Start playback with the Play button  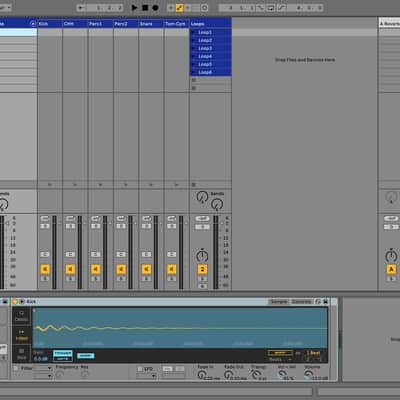pos(134,7)
